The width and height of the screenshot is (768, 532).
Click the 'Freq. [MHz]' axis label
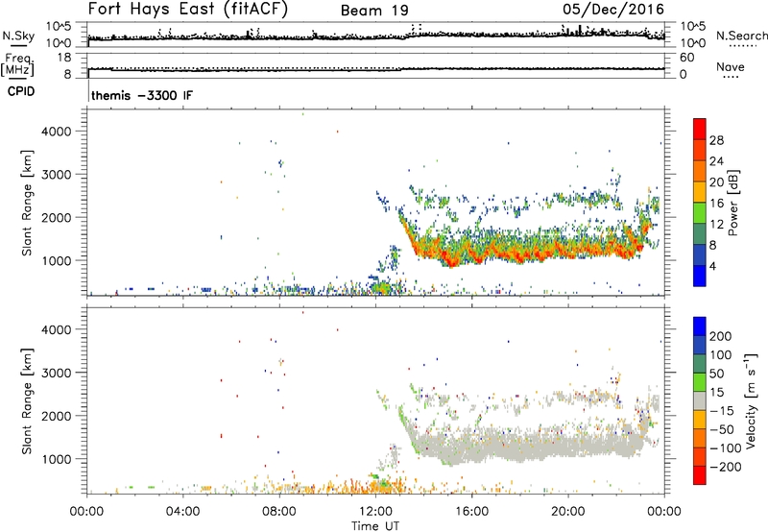17,64
